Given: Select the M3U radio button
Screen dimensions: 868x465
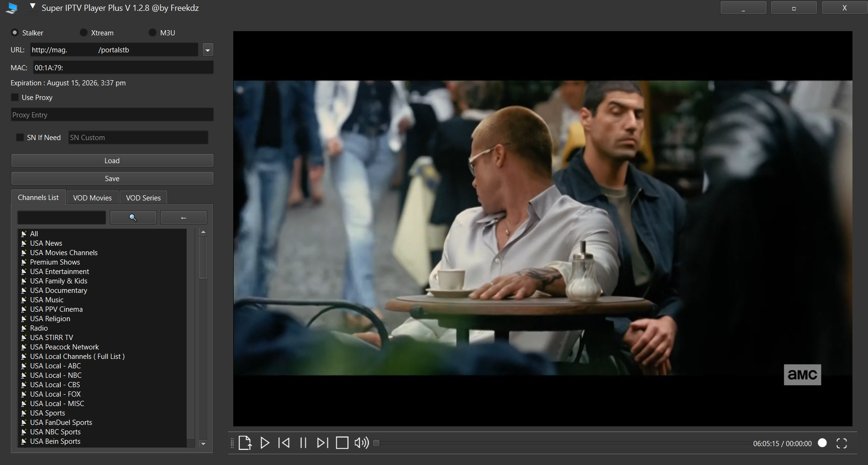Looking at the screenshot, I should pos(152,33).
